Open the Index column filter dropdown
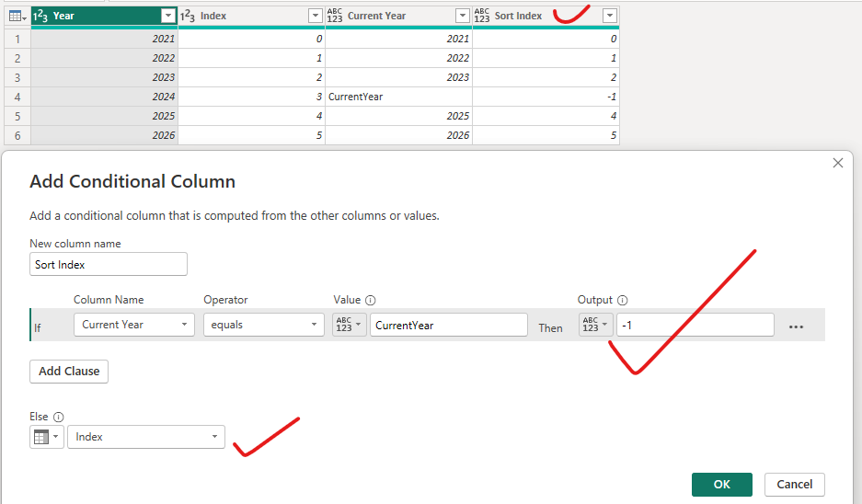Image resolution: width=862 pixels, height=504 pixels. click(316, 16)
